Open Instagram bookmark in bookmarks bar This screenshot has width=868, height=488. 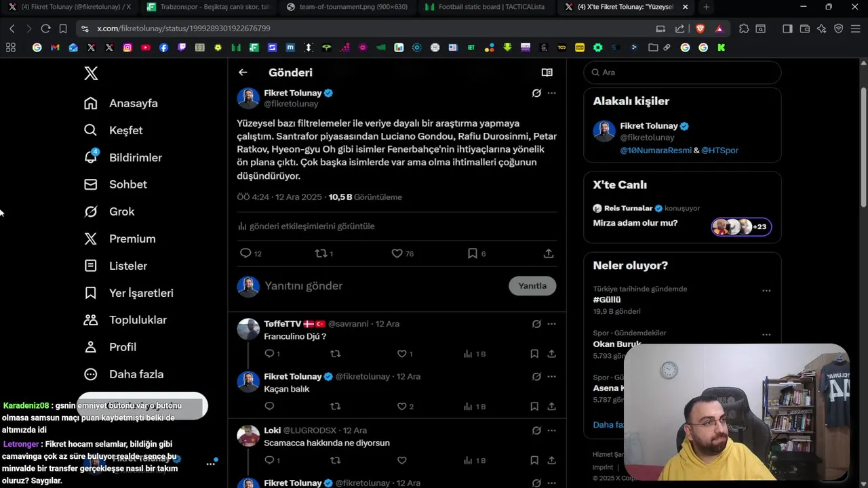click(127, 47)
